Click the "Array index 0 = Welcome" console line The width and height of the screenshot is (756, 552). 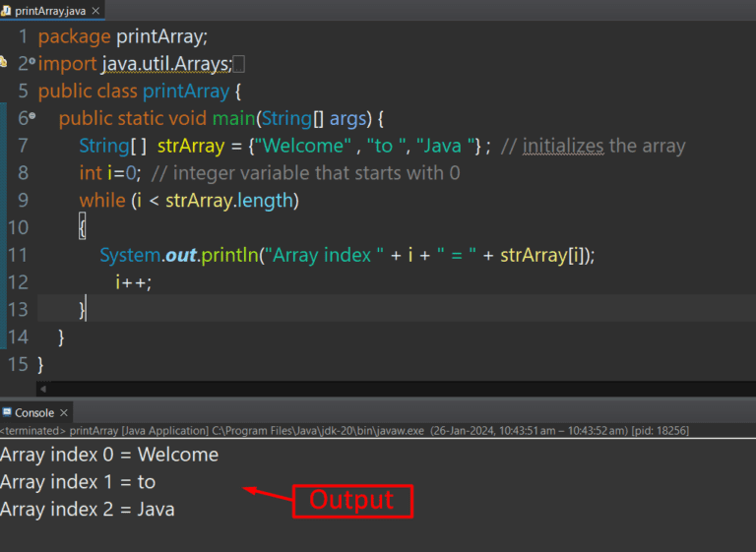tap(109, 455)
